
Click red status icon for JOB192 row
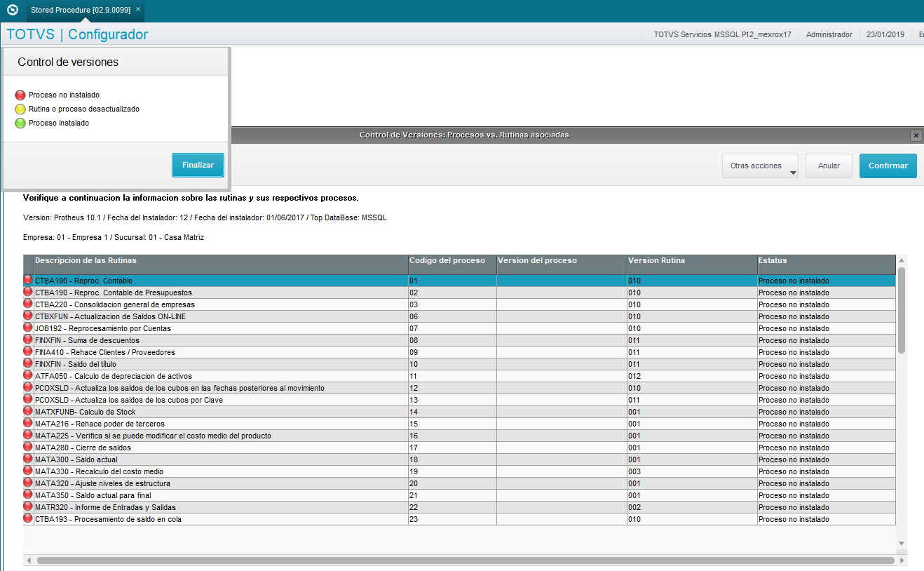28,328
